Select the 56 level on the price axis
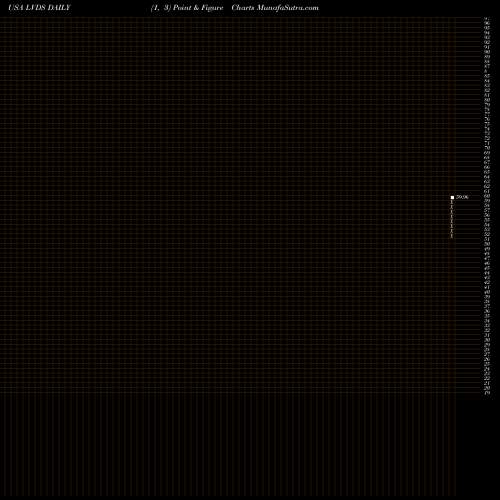Screen dimensions: 500x500 (487, 215)
